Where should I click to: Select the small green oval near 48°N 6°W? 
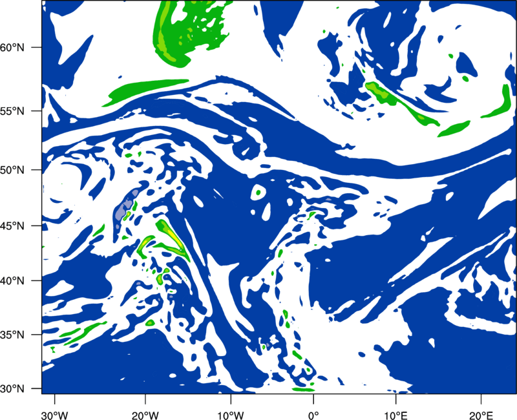click(258, 192)
